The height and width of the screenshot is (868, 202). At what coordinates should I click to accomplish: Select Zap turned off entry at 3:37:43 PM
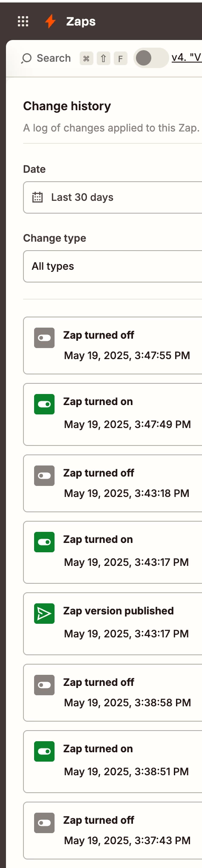tap(113, 831)
